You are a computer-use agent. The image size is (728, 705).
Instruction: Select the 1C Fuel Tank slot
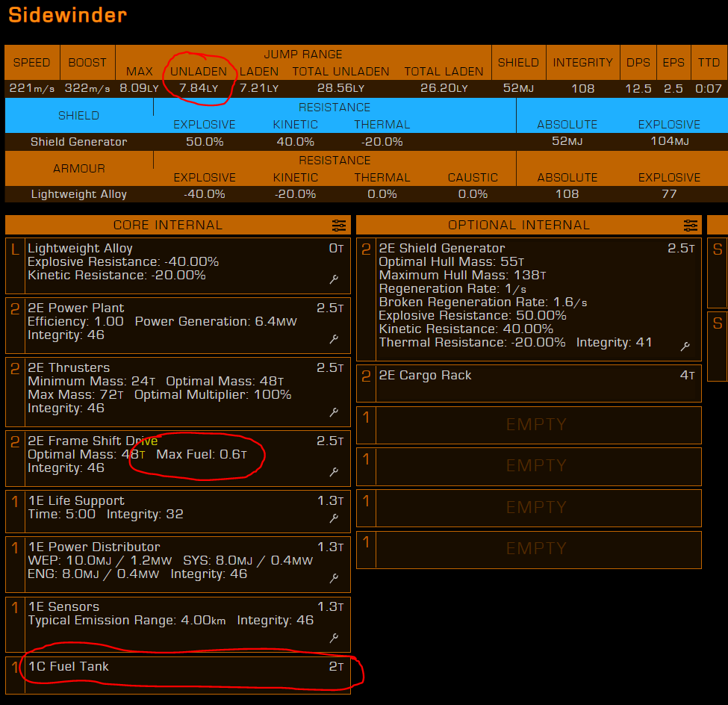coord(178,675)
